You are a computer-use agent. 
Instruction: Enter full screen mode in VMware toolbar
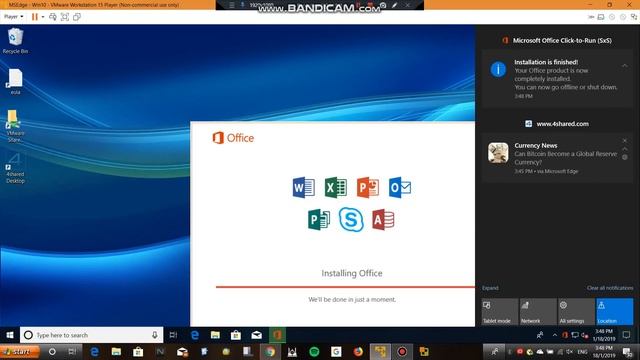click(x=64, y=17)
